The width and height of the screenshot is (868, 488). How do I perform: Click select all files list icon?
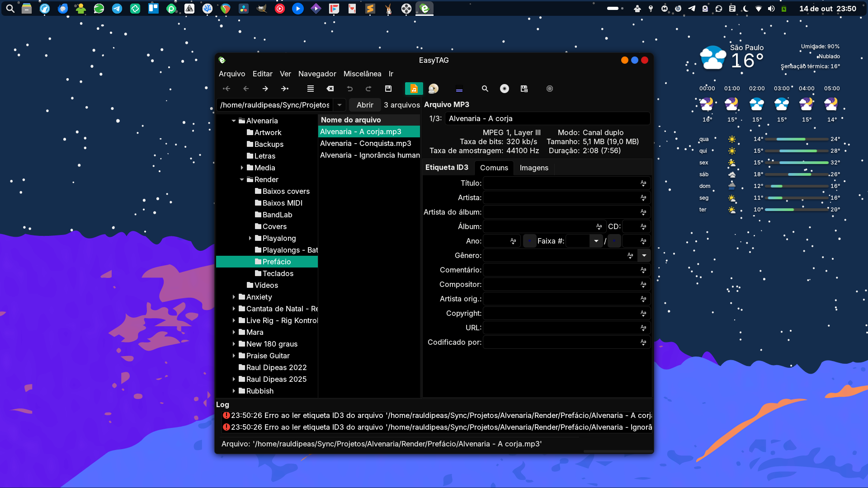point(311,89)
